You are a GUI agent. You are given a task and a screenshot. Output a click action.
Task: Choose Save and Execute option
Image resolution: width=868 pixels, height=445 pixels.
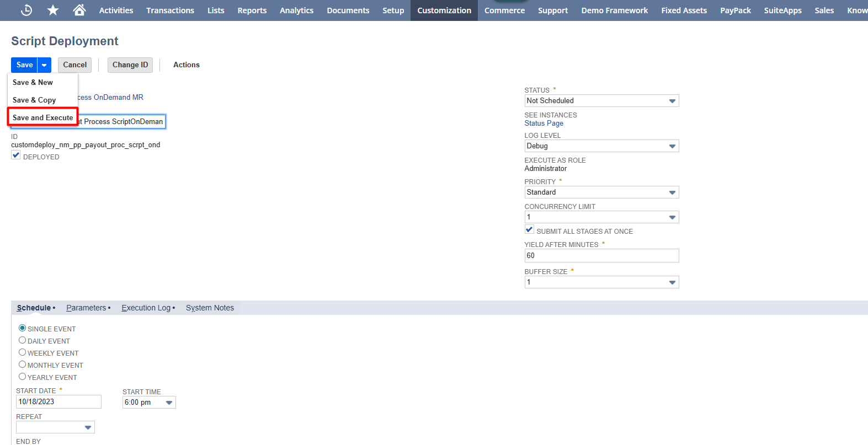click(x=42, y=117)
